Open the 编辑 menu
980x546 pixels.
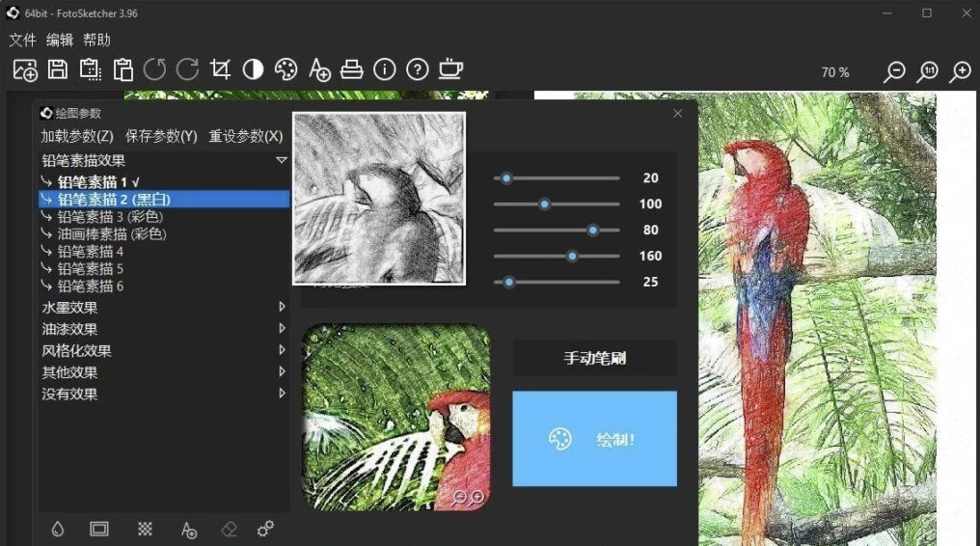click(60, 40)
